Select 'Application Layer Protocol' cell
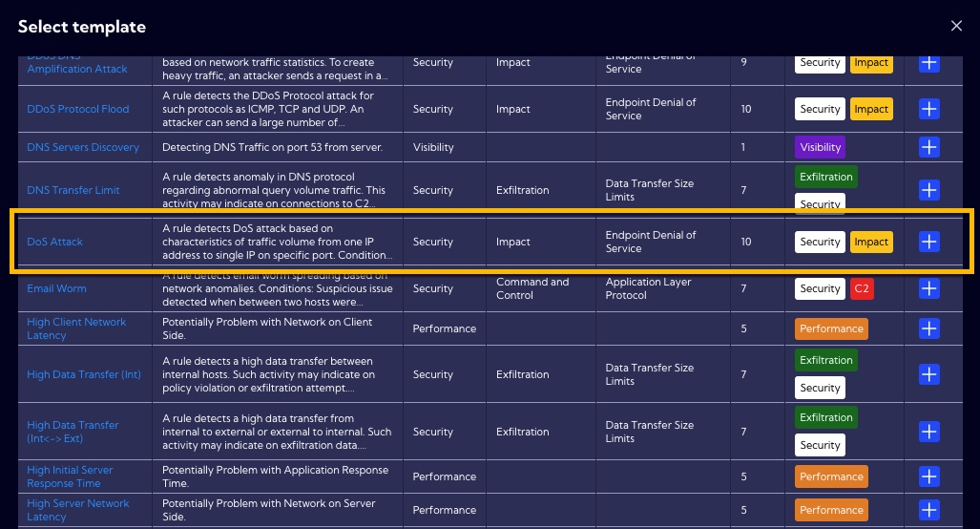Screen dimensions: 980x529 (648, 289)
